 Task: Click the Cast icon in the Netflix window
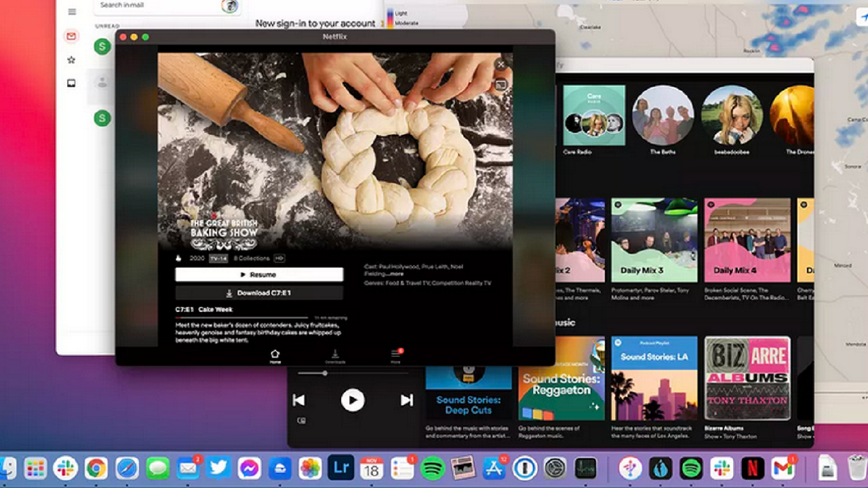[x=500, y=85]
